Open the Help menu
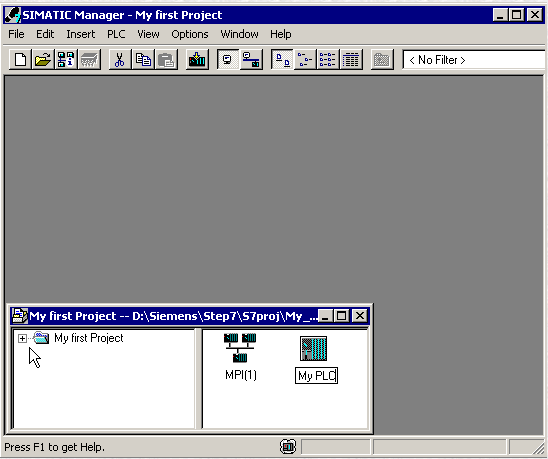This screenshot has width=548, height=459. tap(281, 34)
